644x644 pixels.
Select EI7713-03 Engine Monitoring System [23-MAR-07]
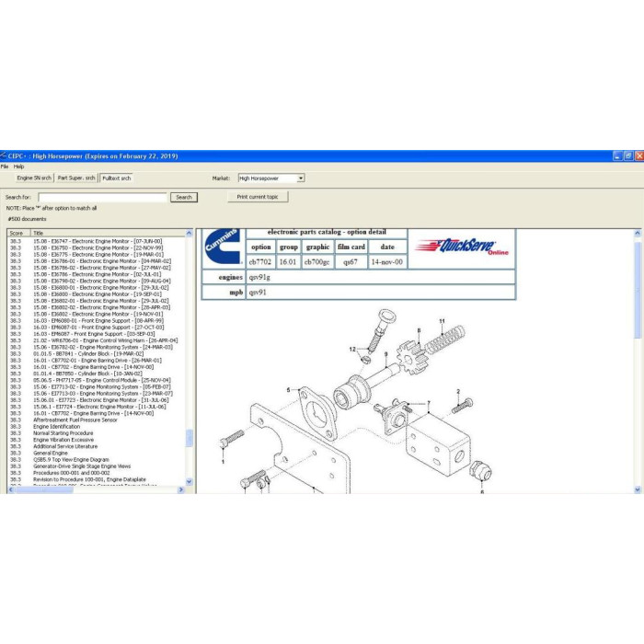pos(103,394)
